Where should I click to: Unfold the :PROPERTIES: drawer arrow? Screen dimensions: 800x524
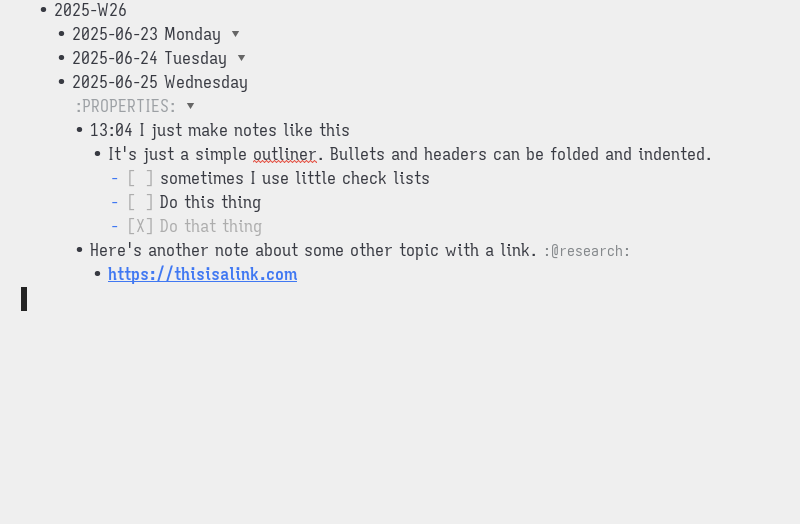pyautogui.click(x=190, y=106)
